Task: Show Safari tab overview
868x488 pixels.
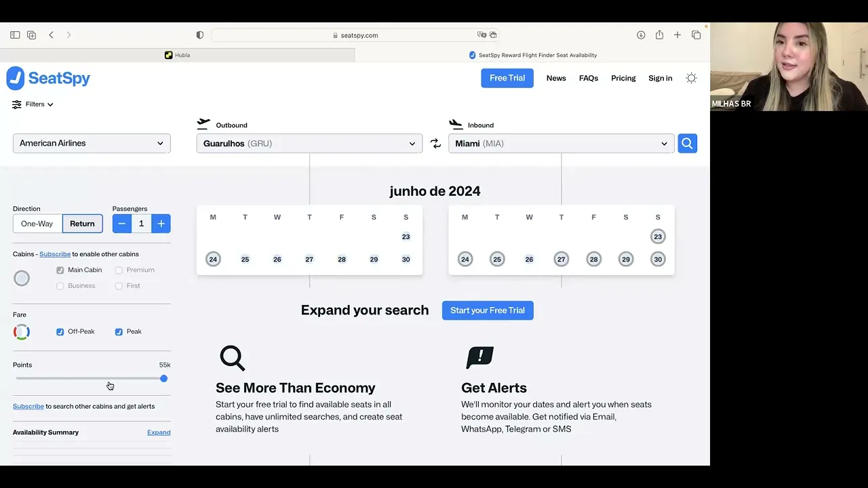Action: click(696, 35)
